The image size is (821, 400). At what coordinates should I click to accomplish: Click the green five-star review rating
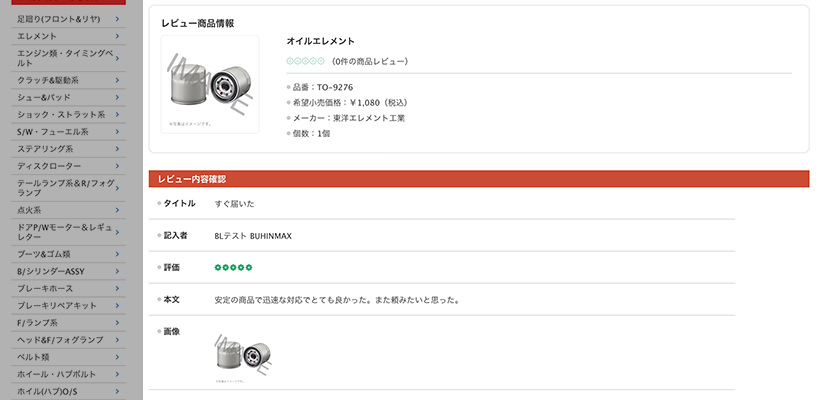point(234,268)
